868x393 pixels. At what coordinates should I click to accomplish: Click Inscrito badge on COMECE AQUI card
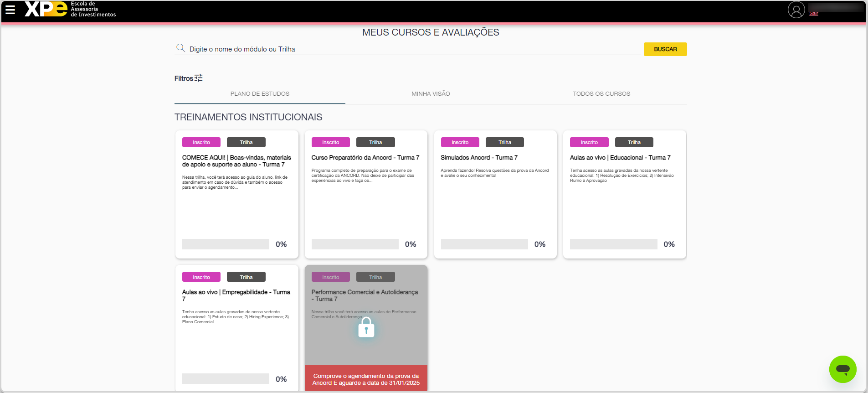(201, 142)
